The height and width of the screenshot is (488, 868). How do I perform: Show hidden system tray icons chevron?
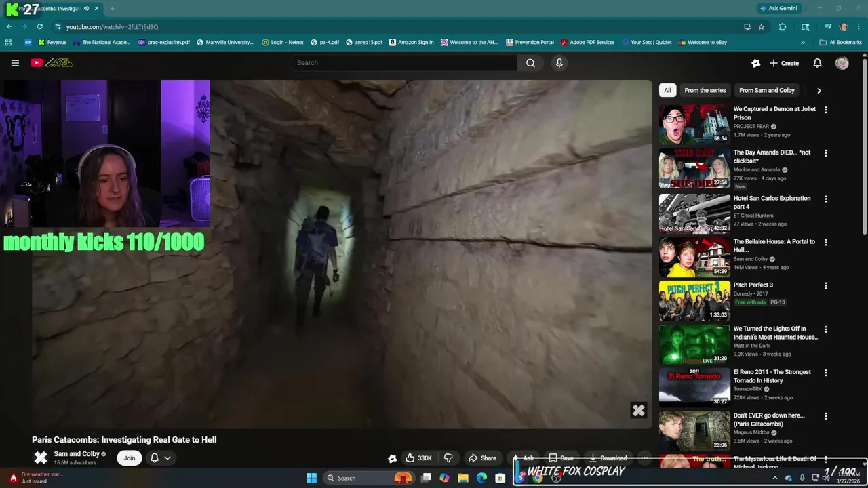pos(775,478)
